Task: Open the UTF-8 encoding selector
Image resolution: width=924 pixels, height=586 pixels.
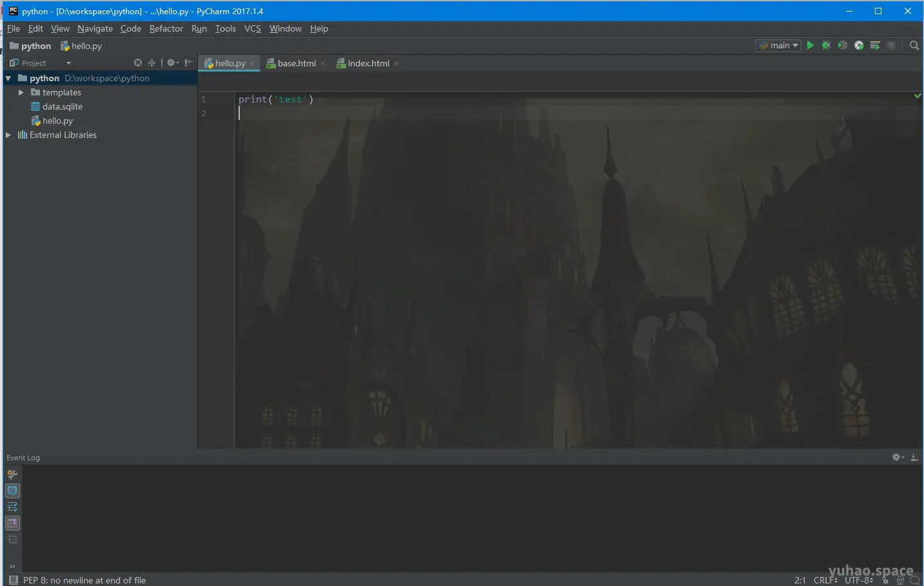Action: pos(859,580)
